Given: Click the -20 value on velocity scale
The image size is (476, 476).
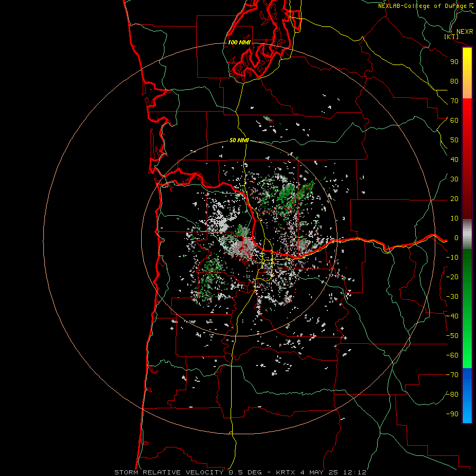Looking at the screenshot, I should [452, 277].
